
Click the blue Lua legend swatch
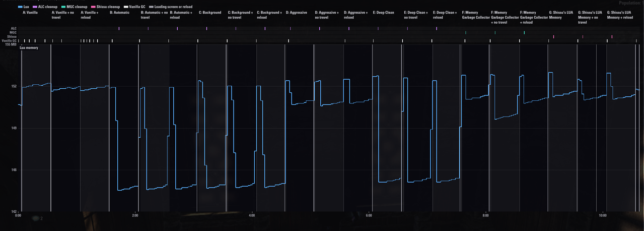click(x=20, y=7)
